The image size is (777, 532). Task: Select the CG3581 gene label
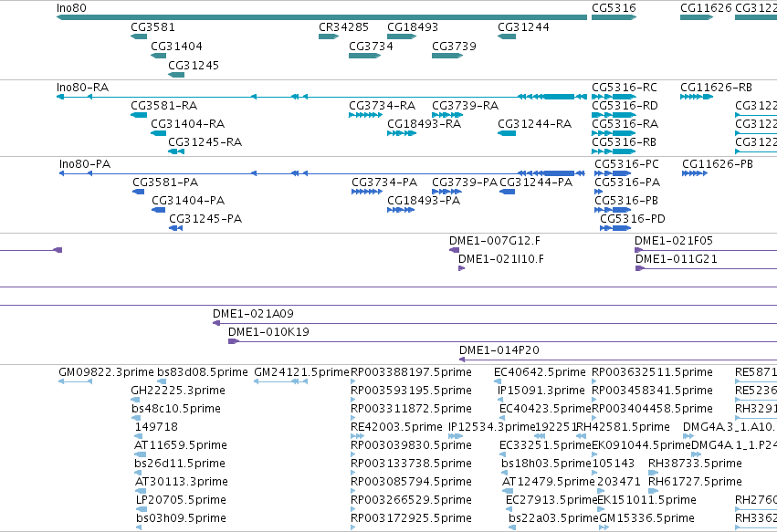(152, 27)
